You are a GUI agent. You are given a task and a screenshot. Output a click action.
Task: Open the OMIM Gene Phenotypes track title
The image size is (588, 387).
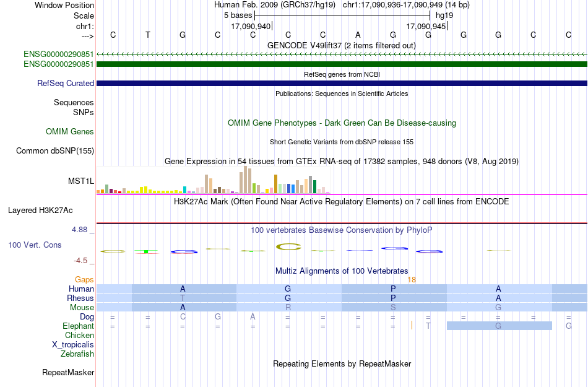click(x=342, y=123)
